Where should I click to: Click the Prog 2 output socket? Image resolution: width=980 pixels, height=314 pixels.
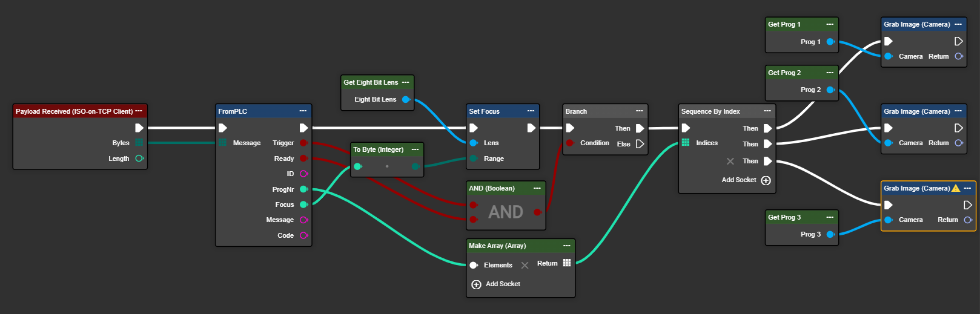coord(830,90)
